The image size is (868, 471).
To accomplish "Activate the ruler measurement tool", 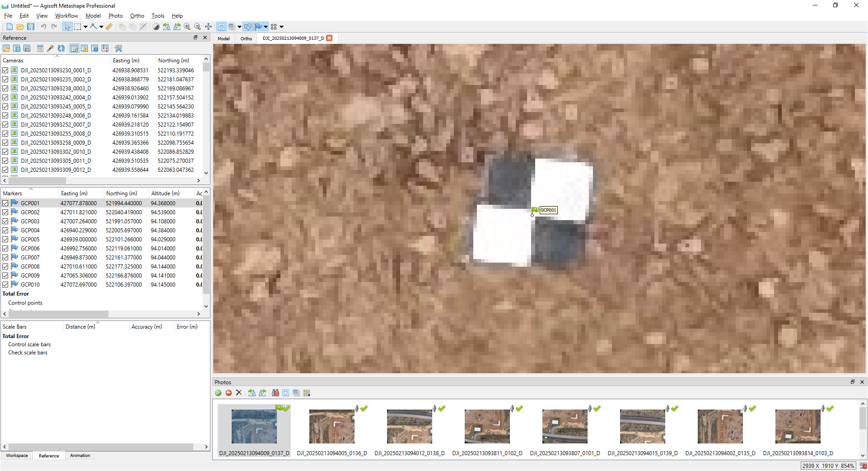I will click(x=108, y=27).
